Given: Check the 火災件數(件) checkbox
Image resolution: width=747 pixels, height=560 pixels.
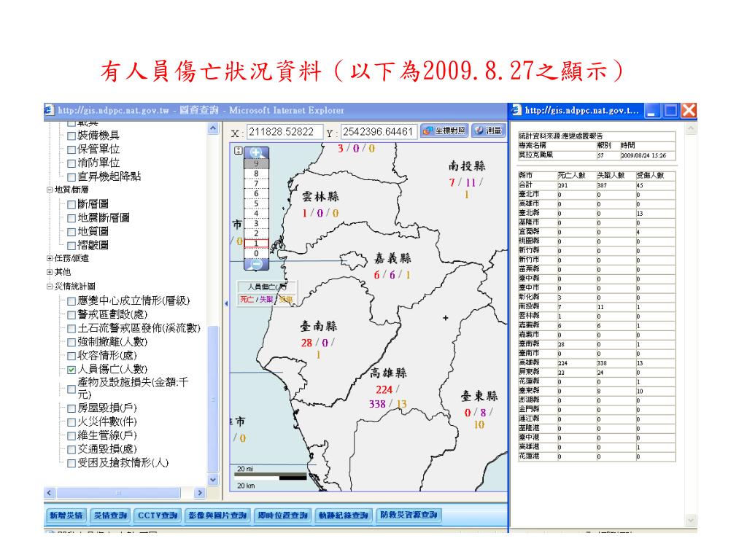Looking at the screenshot, I should (x=71, y=422).
